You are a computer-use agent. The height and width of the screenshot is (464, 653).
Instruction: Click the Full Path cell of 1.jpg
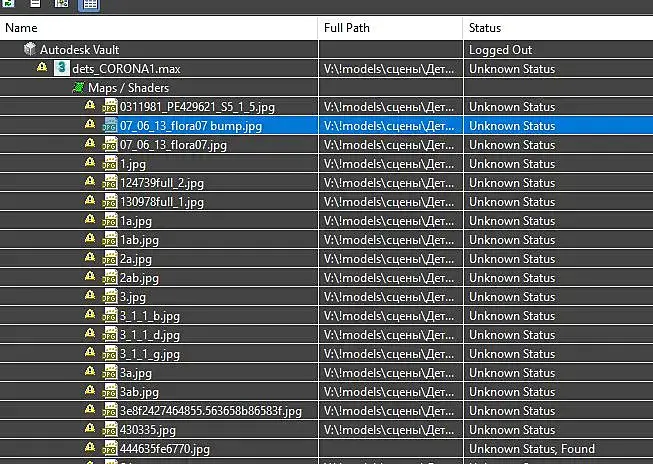pos(390,164)
